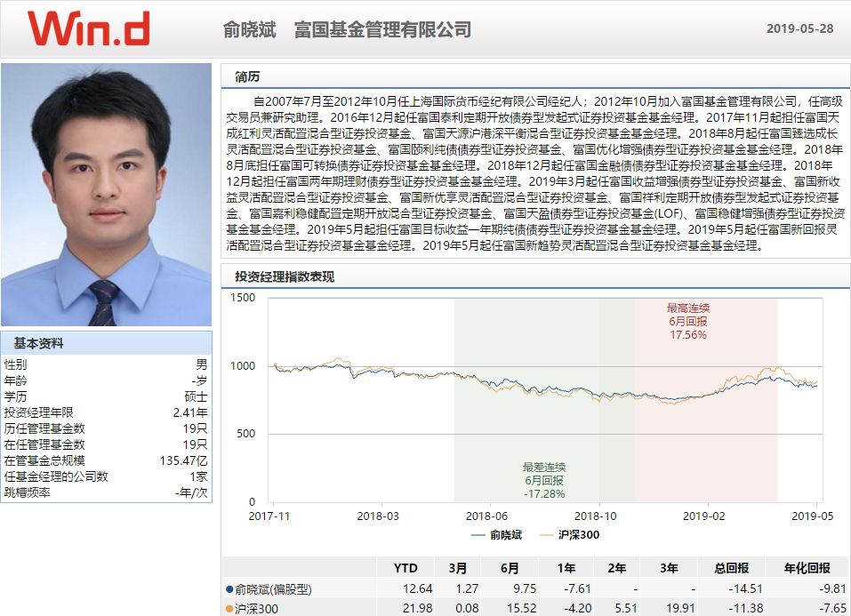Click the YTD column header
Image resolution: width=851 pixels, height=616 pixels.
click(x=405, y=568)
